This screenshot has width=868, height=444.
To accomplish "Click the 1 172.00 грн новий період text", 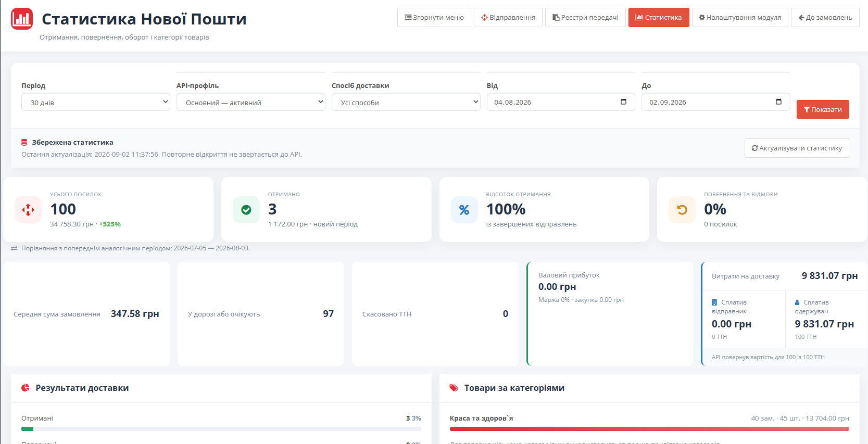I will coord(313,224).
